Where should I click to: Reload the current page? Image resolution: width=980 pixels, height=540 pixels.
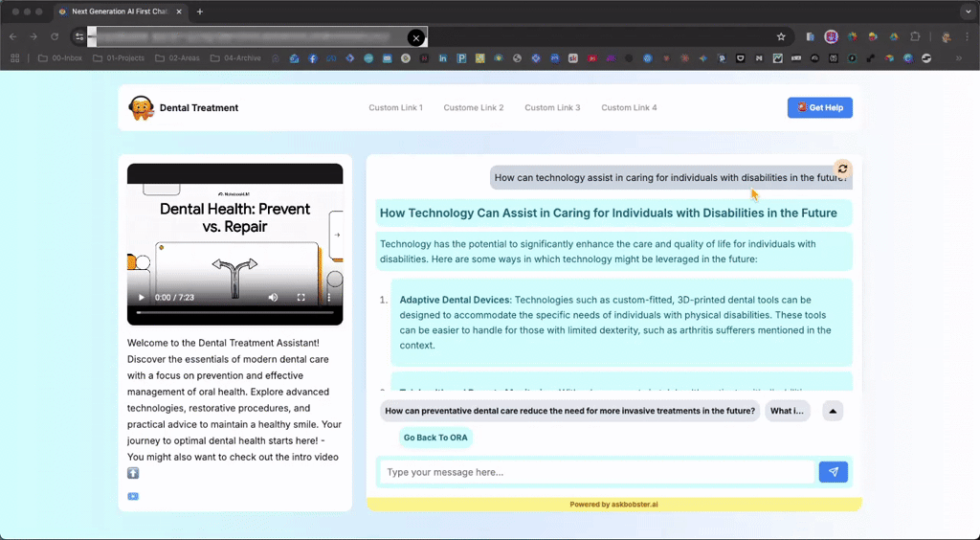pyautogui.click(x=55, y=37)
